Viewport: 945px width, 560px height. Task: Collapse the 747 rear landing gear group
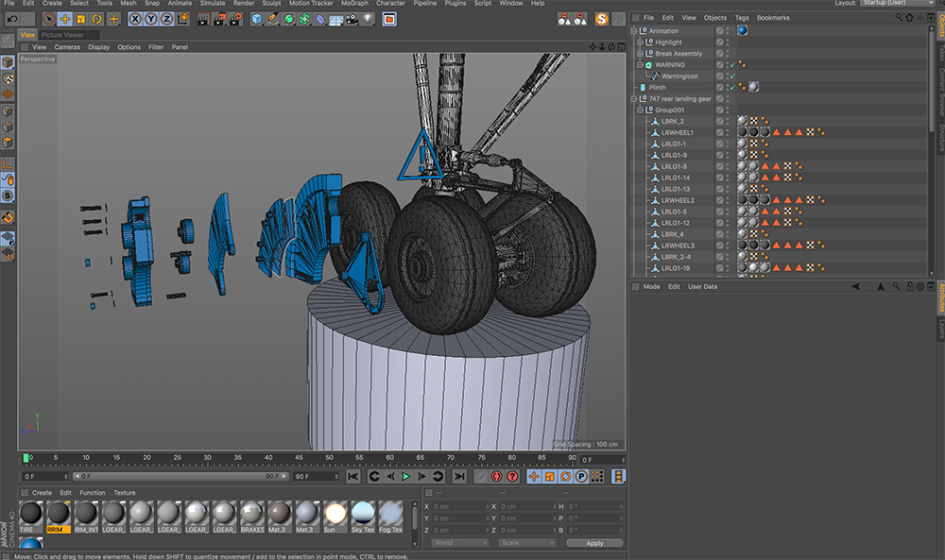pyautogui.click(x=635, y=99)
